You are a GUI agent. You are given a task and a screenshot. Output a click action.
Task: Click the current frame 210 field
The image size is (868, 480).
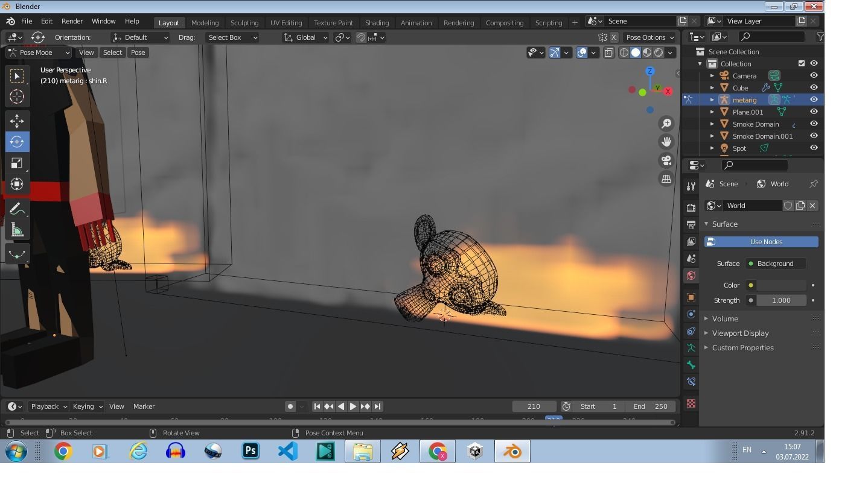[534, 406]
